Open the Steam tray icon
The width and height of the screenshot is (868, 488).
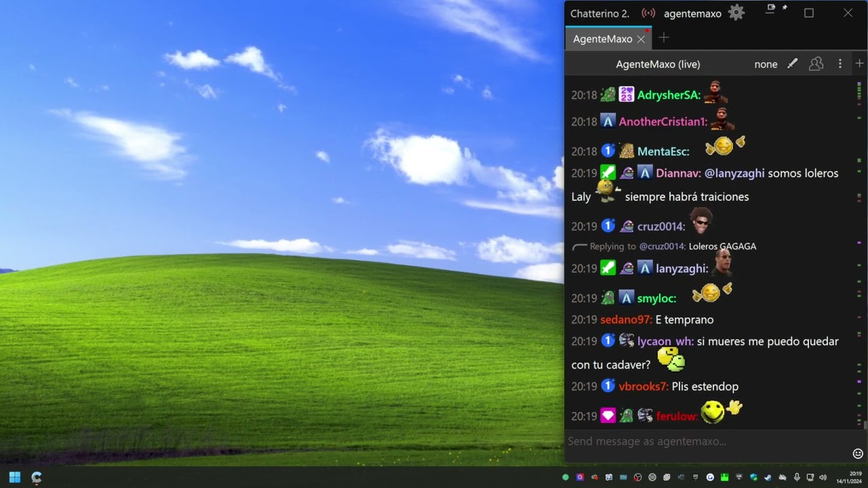pyautogui.click(x=768, y=477)
